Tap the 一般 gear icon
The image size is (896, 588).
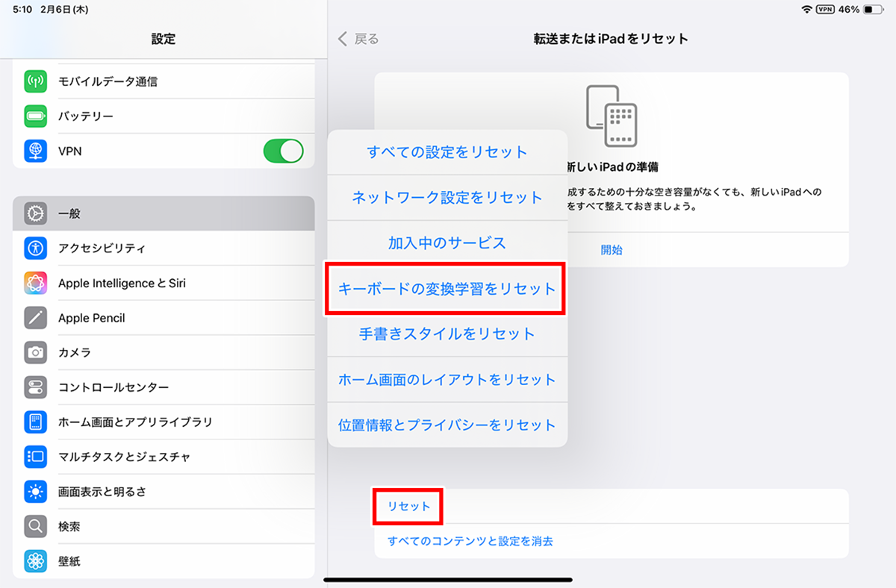(x=36, y=213)
